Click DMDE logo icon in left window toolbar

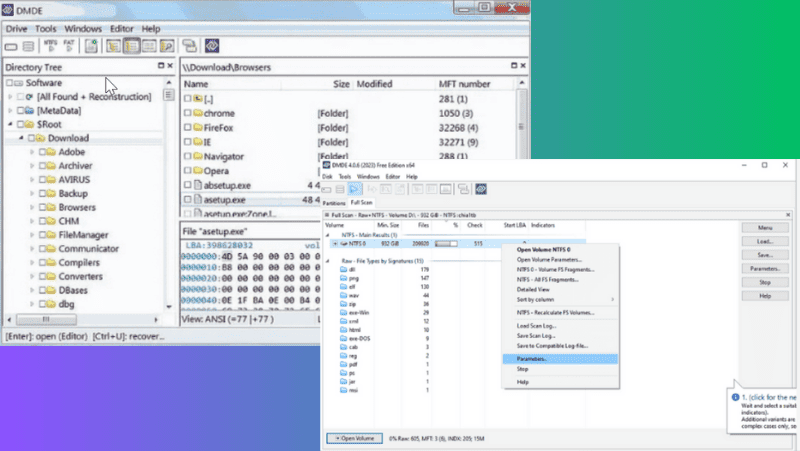[212, 46]
